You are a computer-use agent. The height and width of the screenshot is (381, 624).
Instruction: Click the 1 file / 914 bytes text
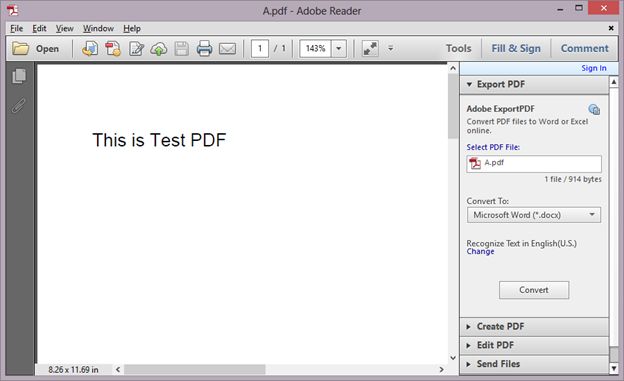573,180
